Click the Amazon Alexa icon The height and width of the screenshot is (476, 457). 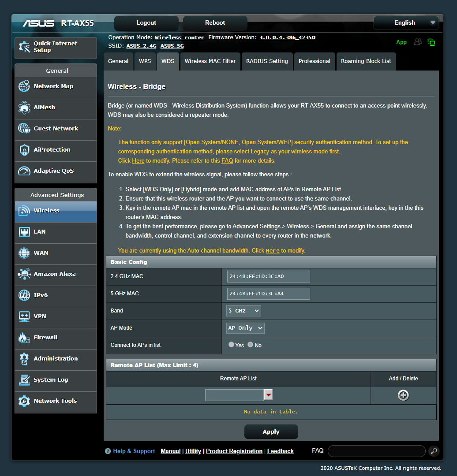24,274
